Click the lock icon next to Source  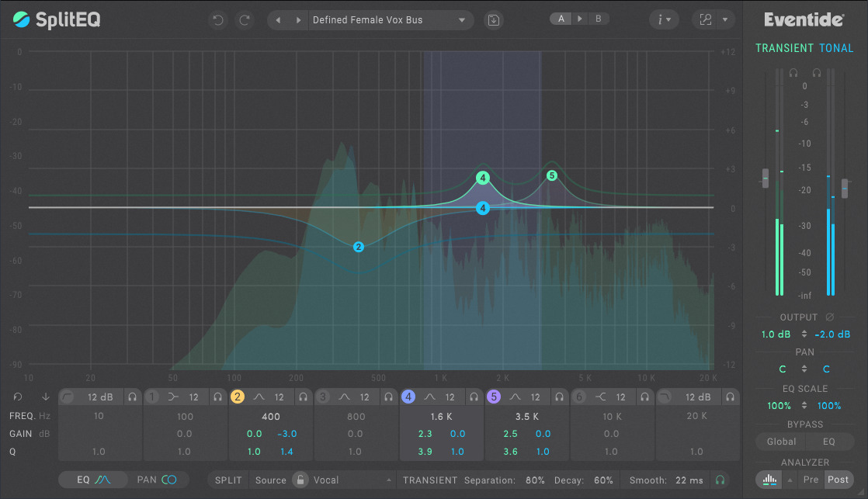[300, 480]
